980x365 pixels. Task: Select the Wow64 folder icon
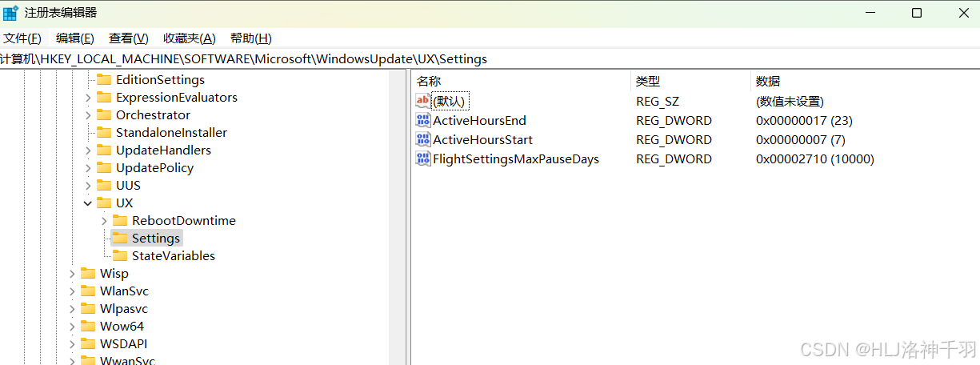[88, 327]
